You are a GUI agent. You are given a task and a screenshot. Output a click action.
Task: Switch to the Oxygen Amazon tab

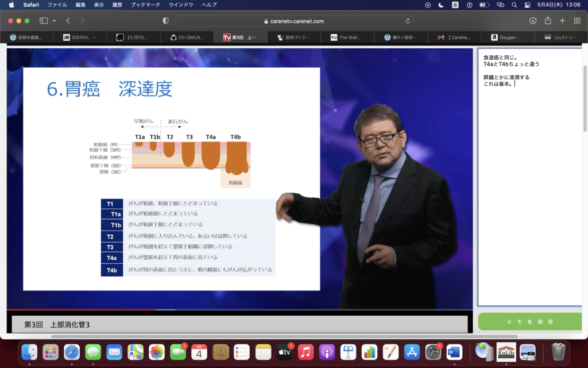click(508, 37)
